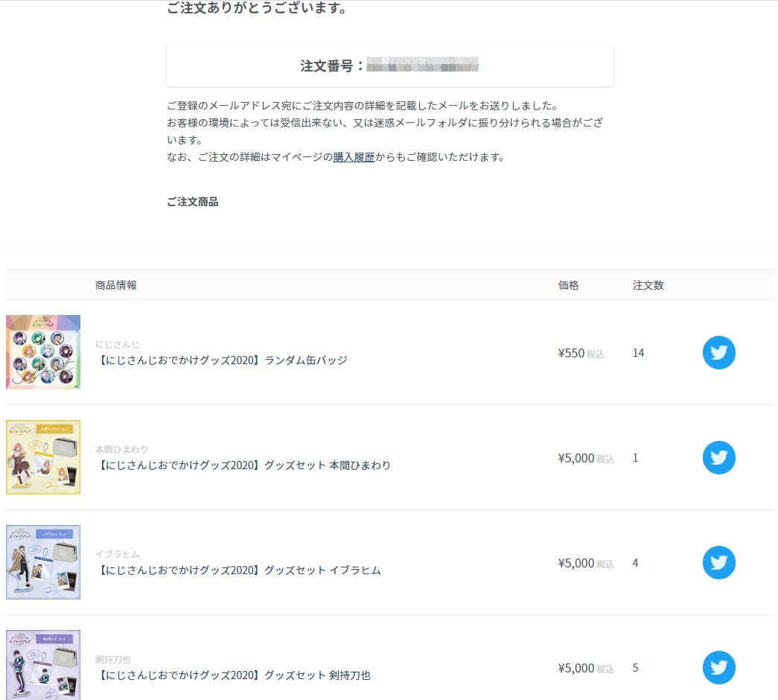Share 剣持刀也 goods set via Twitter
The height and width of the screenshot is (700, 778).
pos(719,668)
